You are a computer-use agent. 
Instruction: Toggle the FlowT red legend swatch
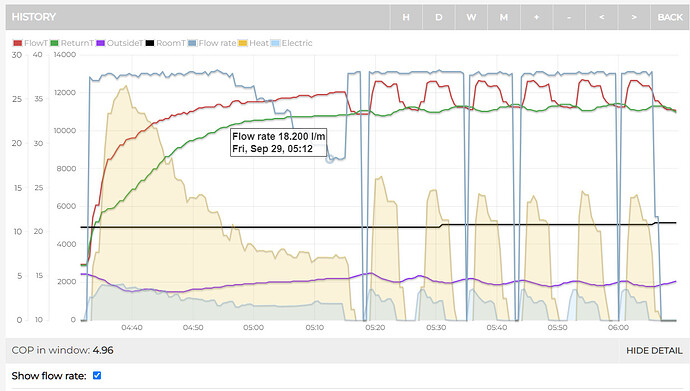point(18,43)
